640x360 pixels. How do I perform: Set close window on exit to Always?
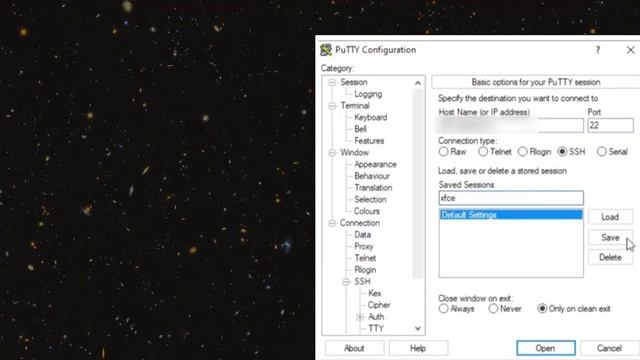tap(443, 309)
